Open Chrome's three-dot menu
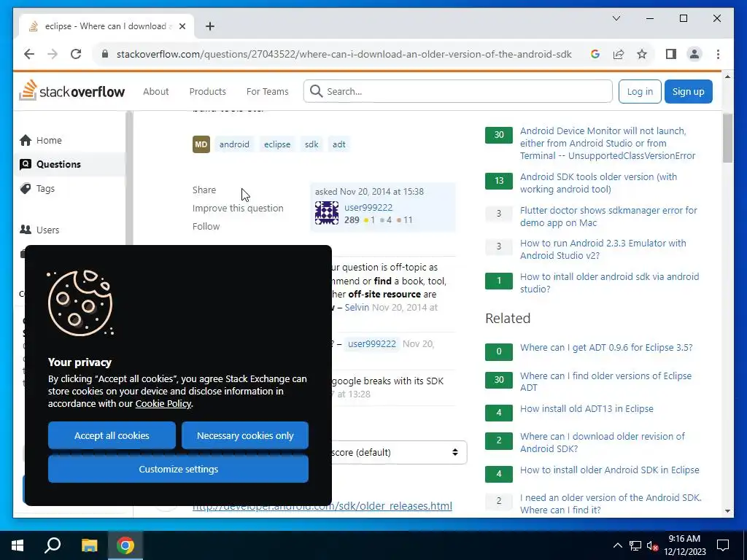The height and width of the screenshot is (560, 747). click(x=718, y=54)
